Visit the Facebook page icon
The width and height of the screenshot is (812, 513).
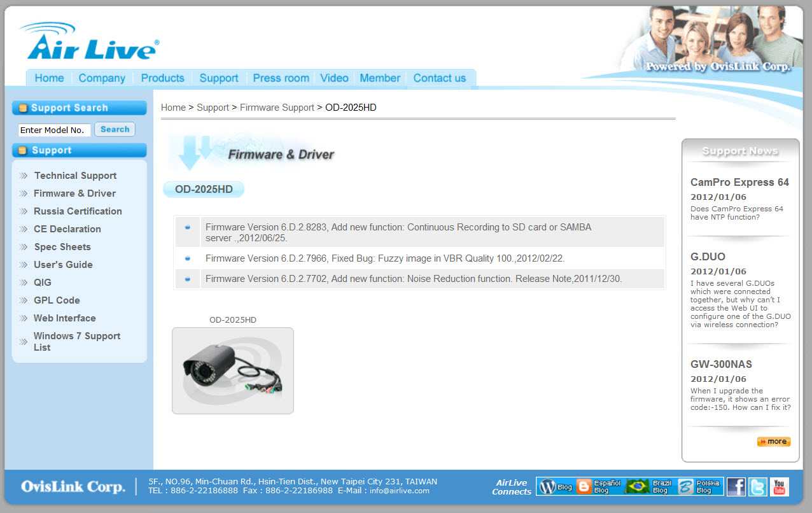[x=736, y=487]
